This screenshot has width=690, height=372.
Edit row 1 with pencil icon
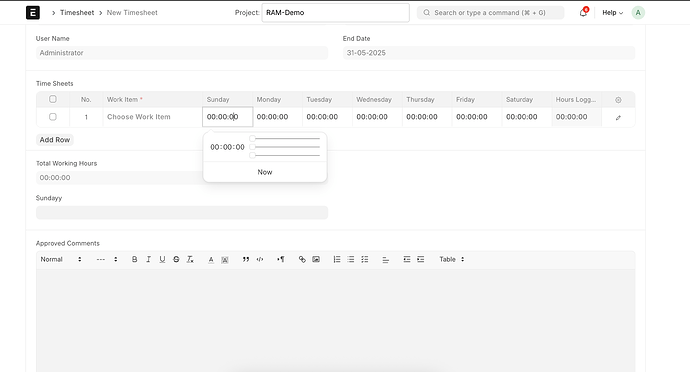[618, 118]
